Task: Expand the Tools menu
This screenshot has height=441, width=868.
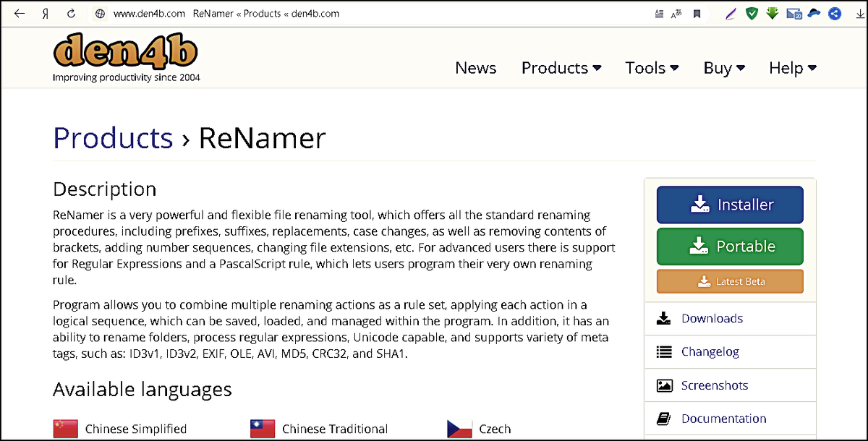Action: [x=652, y=68]
